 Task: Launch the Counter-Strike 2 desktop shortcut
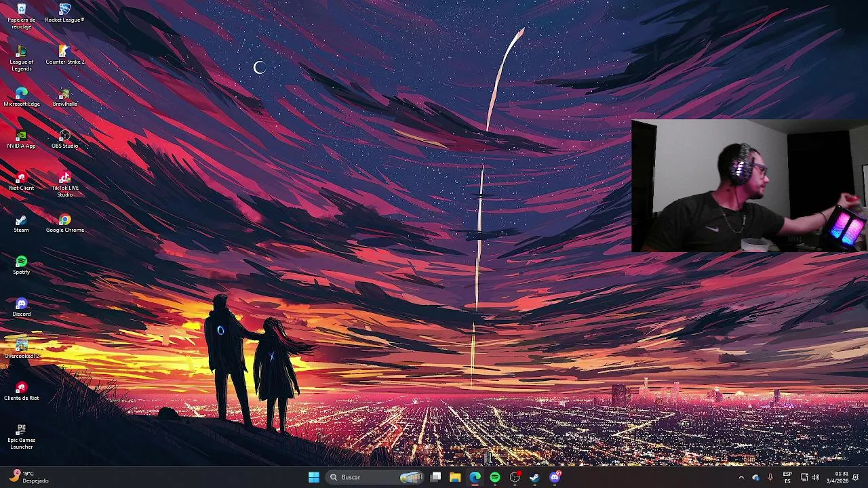(64, 55)
